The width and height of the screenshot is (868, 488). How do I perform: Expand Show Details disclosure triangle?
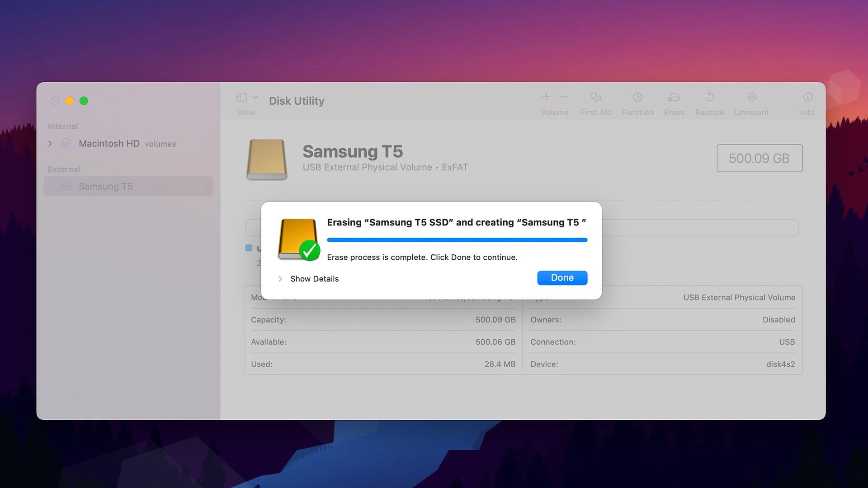tap(280, 278)
